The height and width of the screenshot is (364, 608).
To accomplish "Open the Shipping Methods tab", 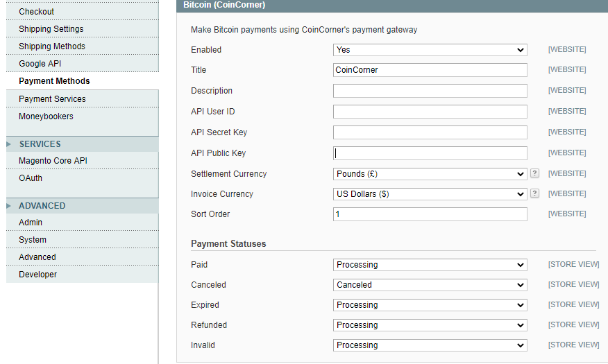I will click(x=82, y=46).
